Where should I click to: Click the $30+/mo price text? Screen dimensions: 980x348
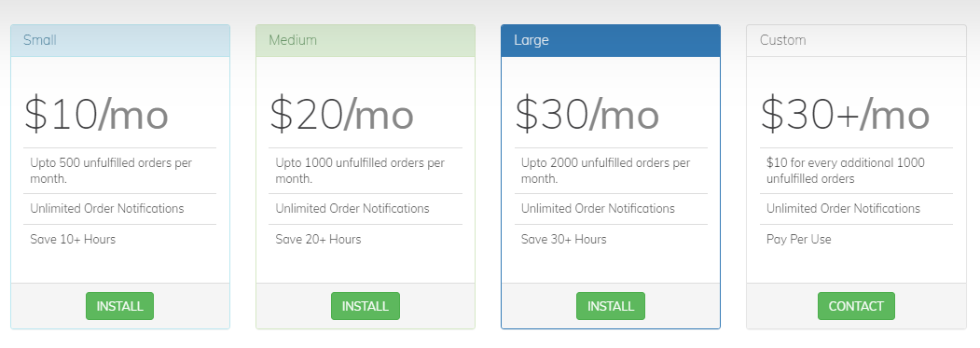845,115
